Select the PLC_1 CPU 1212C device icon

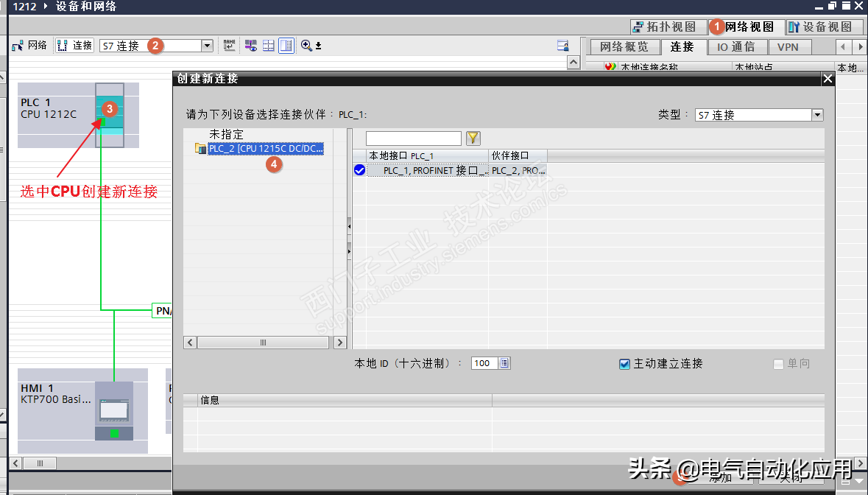coord(109,115)
